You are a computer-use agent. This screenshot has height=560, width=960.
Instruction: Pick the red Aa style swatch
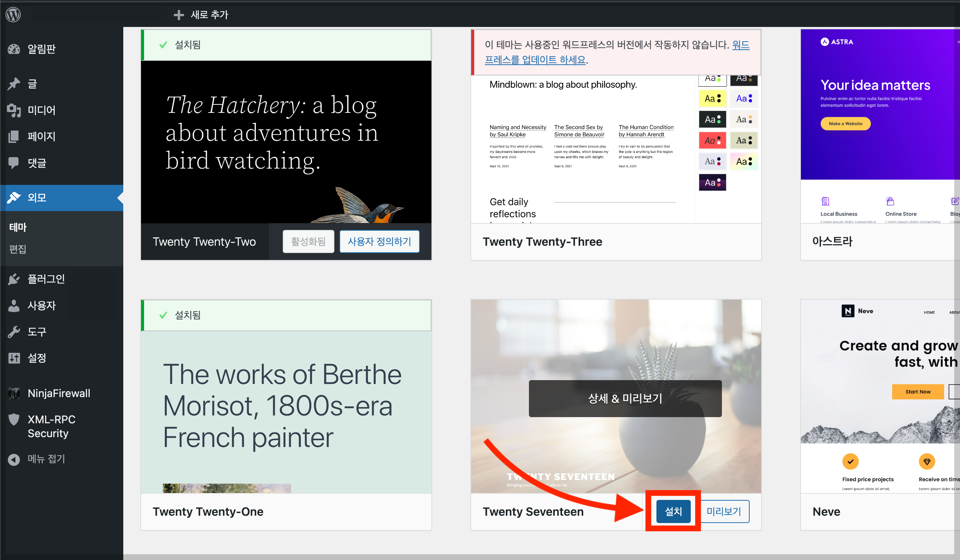(x=712, y=141)
